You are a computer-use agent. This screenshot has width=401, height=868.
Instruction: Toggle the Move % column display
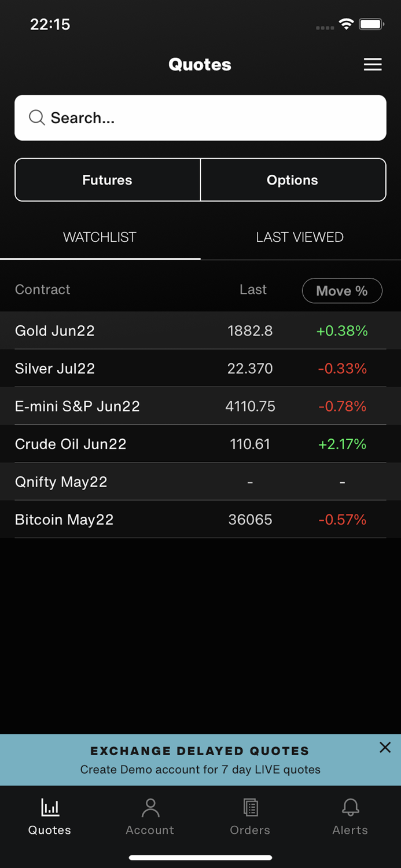coord(342,290)
